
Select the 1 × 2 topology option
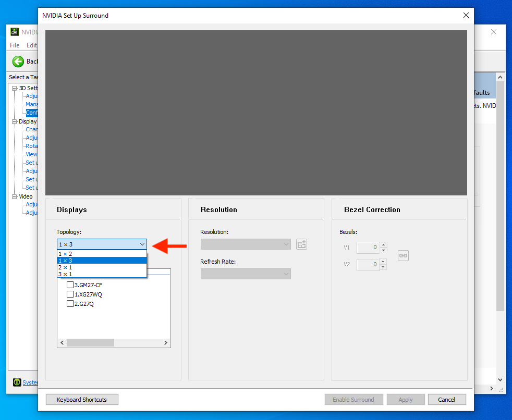[102, 254]
